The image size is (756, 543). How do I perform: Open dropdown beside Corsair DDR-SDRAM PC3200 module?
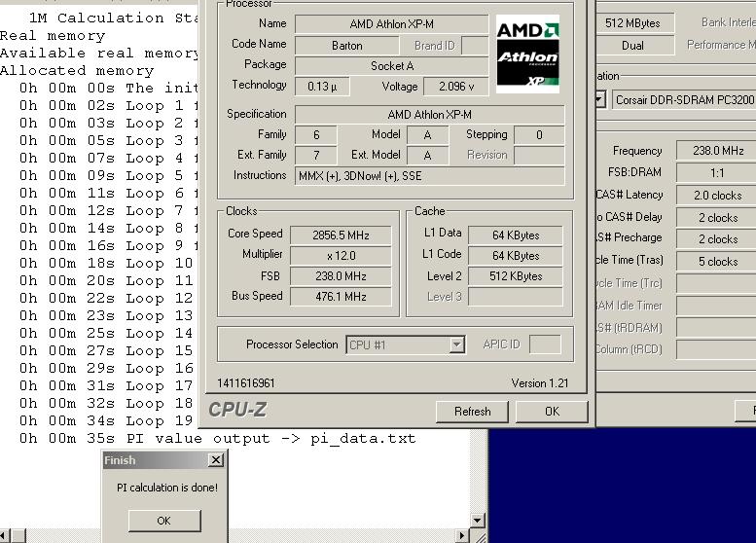pyautogui.click(x=599, y=100)
